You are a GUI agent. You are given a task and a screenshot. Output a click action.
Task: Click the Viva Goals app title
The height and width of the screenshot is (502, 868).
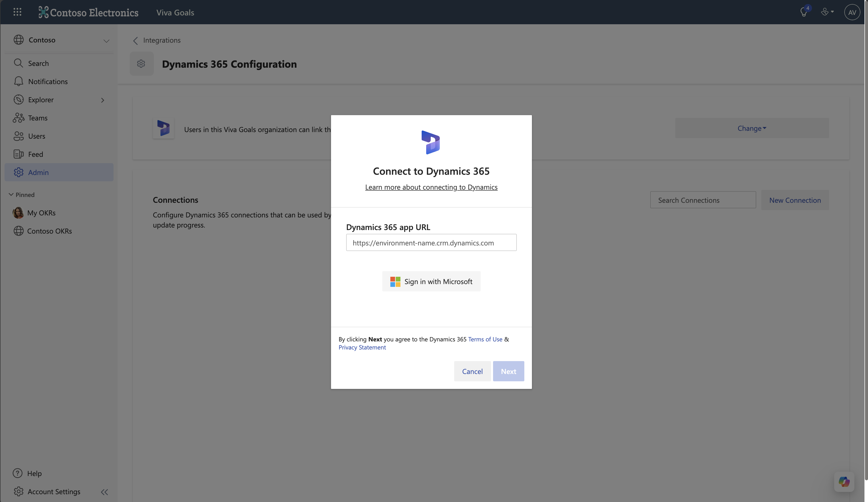pos(175,12)
